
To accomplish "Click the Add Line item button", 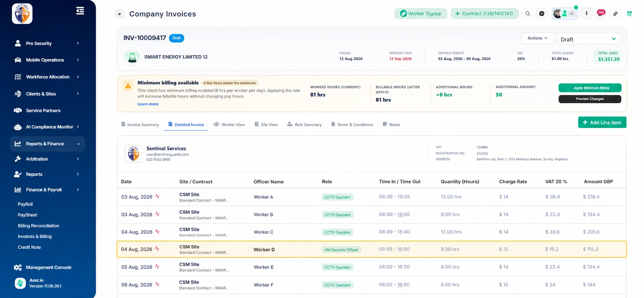I will [x=602, y=123].
